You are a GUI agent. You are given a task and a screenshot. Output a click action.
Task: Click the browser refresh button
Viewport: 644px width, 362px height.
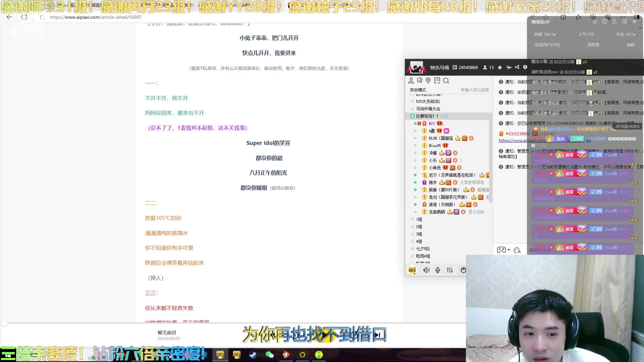tap(24, 17)
